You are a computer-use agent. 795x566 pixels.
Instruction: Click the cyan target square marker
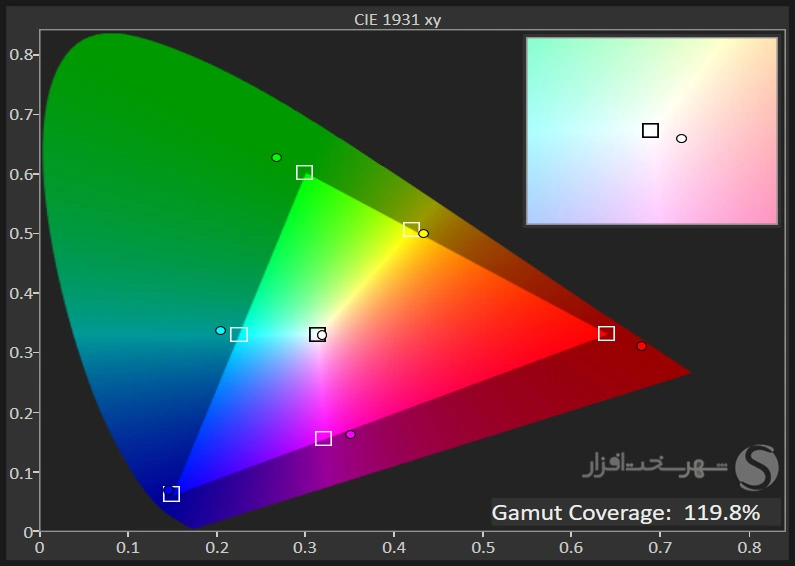coord(239,335)
